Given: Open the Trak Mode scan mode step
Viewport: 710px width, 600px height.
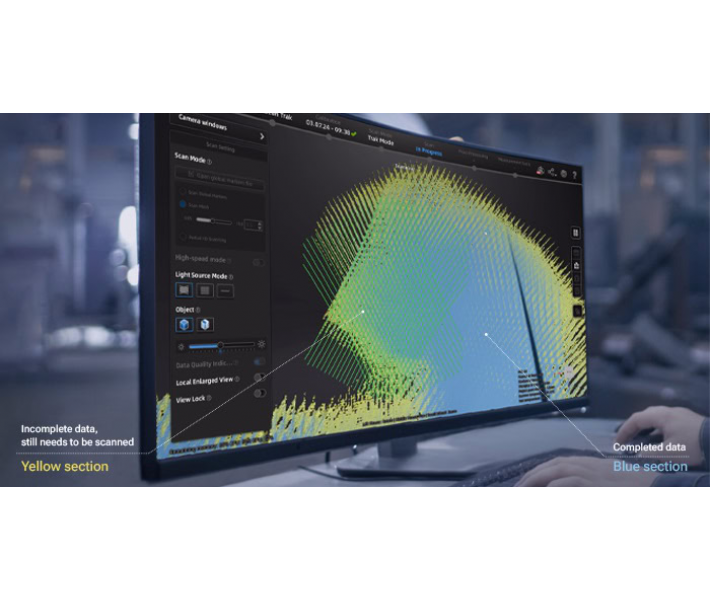Looking at the screenshot, I should (x=381, y=138).
